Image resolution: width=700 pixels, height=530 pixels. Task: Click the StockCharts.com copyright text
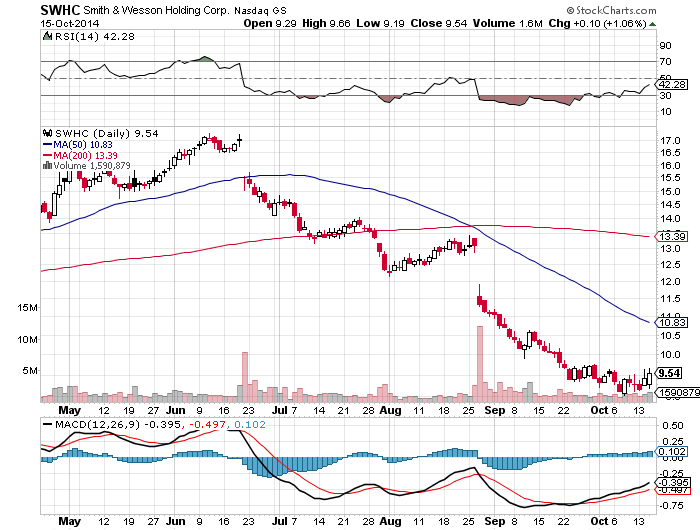[612, 10]
